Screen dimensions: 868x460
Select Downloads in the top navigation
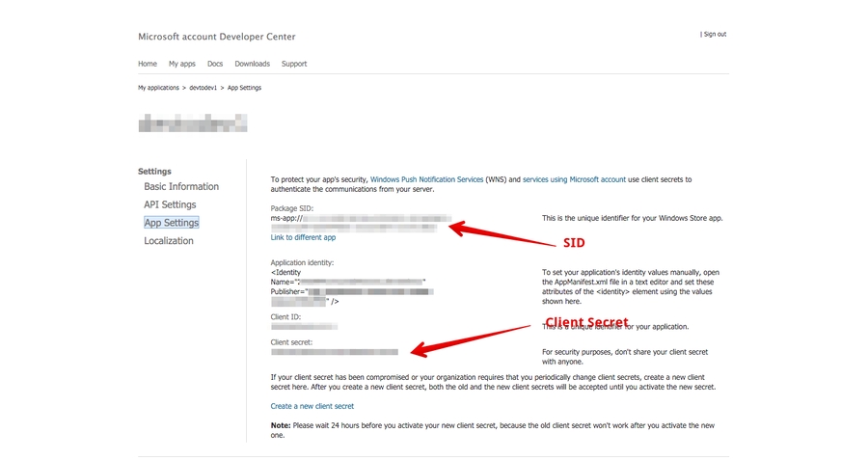[x=252, y=64]
